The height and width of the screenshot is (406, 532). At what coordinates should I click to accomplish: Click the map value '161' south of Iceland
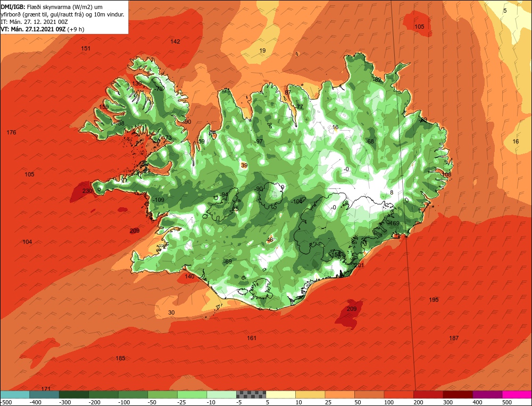252,338
